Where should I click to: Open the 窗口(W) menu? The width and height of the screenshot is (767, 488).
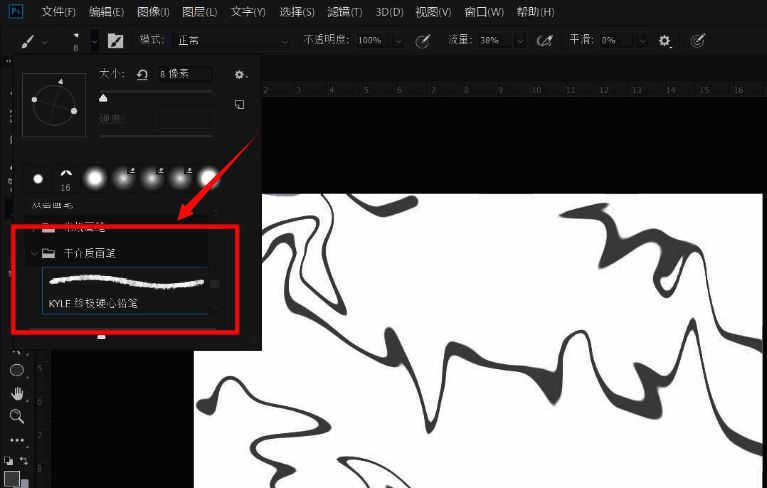(484, 12)
